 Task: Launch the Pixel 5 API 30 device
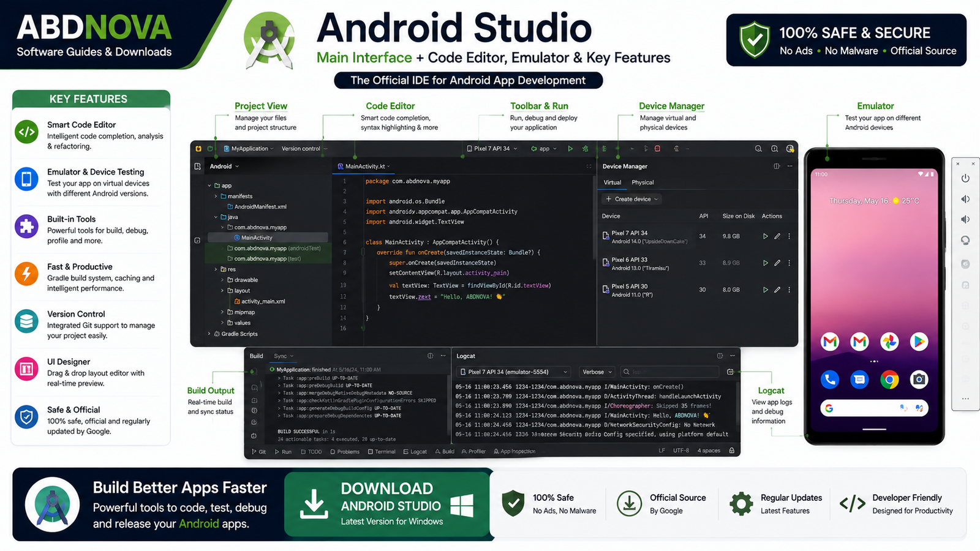(x=765, y=290)
